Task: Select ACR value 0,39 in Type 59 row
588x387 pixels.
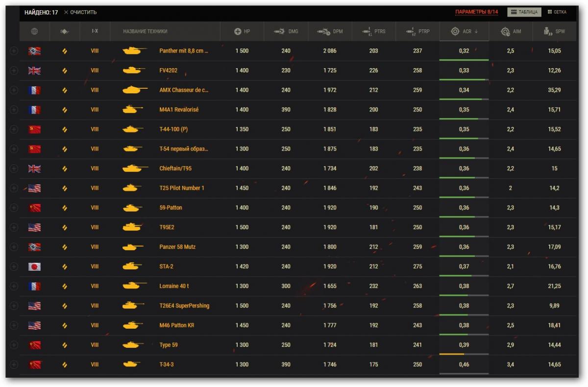Action: pyautogui.click(x=464, y=345)
